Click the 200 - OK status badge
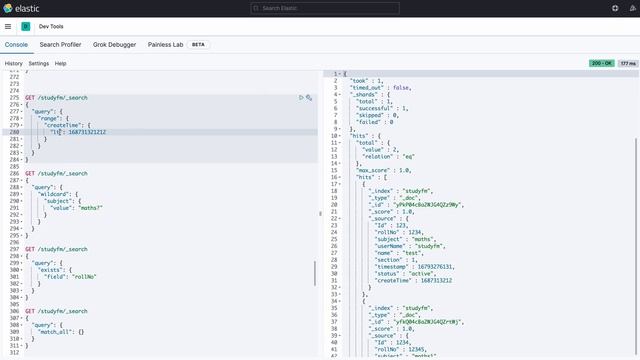The image size is (640, 360). click(602, 63)
